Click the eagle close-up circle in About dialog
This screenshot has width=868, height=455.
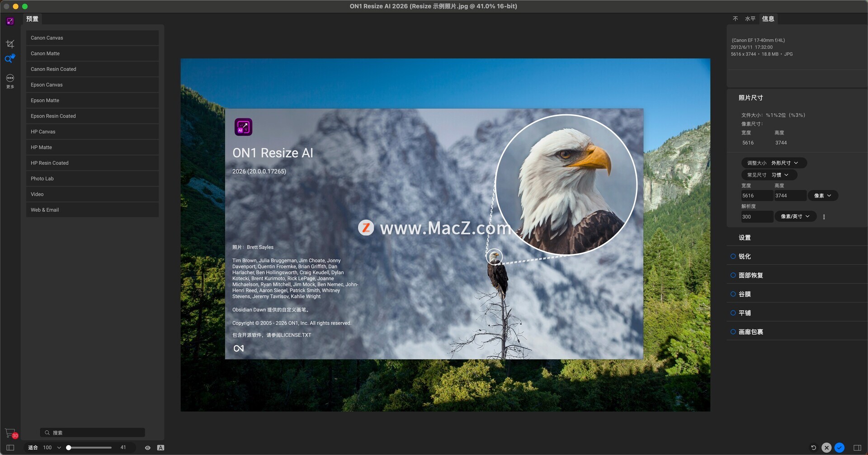(x=566, y=185)
